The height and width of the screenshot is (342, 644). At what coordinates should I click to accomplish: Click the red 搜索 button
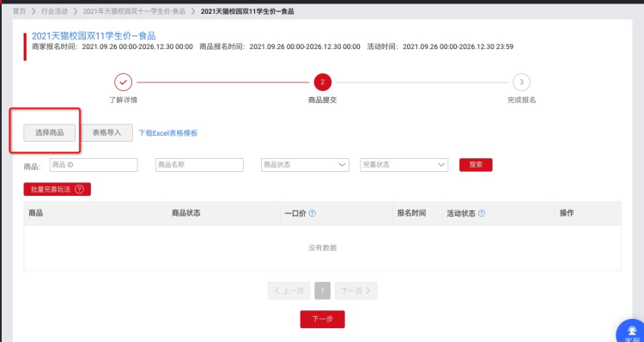(x=476, y=165)
